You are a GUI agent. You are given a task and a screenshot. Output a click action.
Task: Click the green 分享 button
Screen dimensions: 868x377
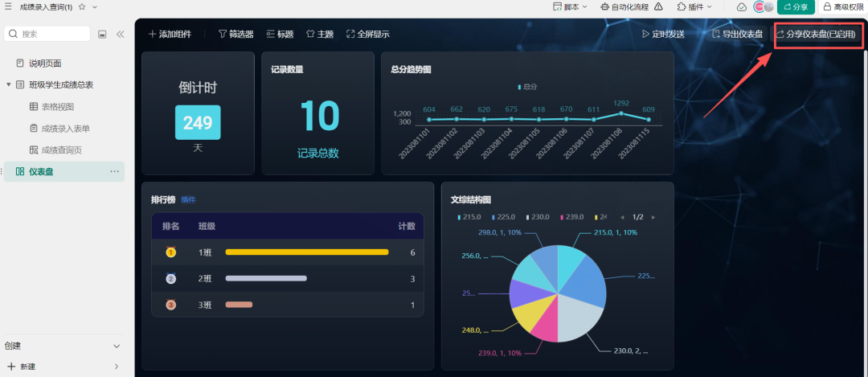796,7
